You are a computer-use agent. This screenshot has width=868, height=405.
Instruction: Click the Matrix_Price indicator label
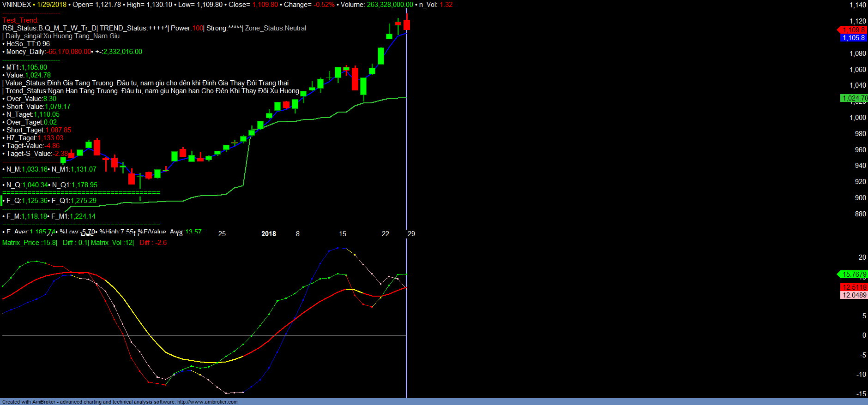[x=30, y=243]
